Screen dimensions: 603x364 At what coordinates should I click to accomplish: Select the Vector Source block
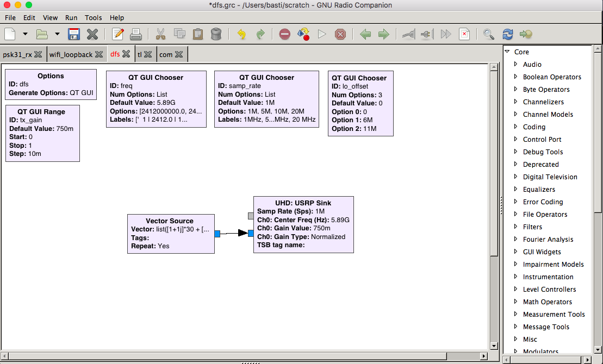[170, 234]
